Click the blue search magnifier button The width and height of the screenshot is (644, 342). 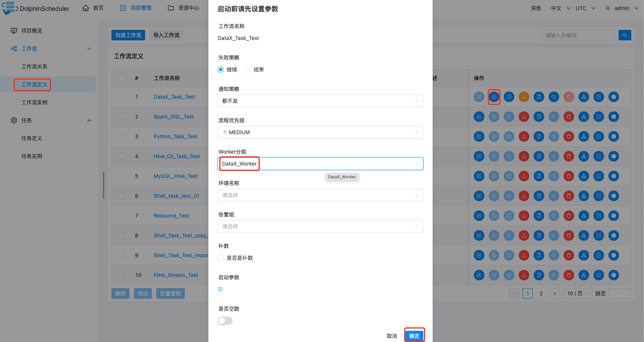click(x=625, y=35)
